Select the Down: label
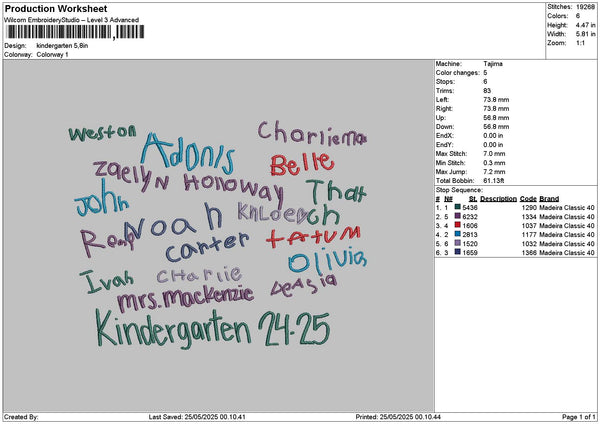This screenshot has width=600, height=424. (x=445, y=127)
